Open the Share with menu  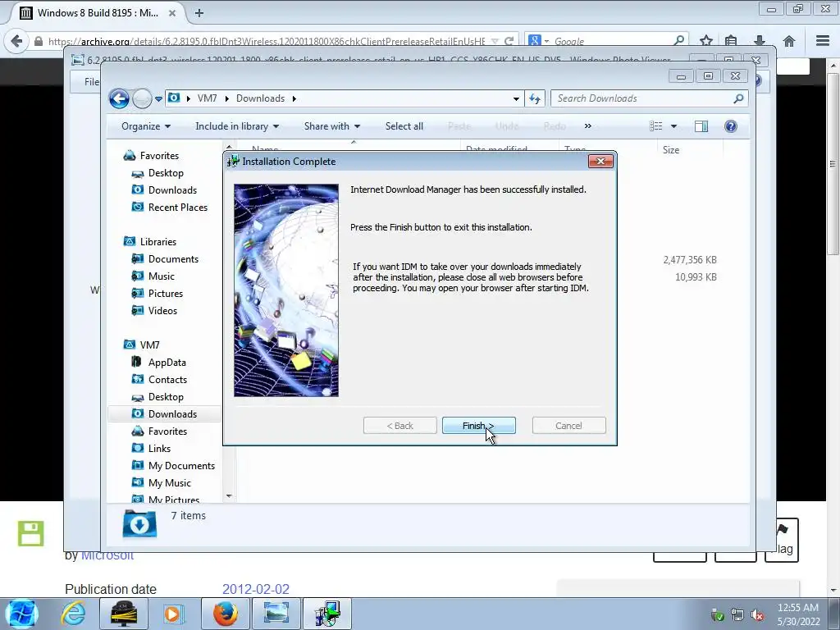click(x=332, y=126)
